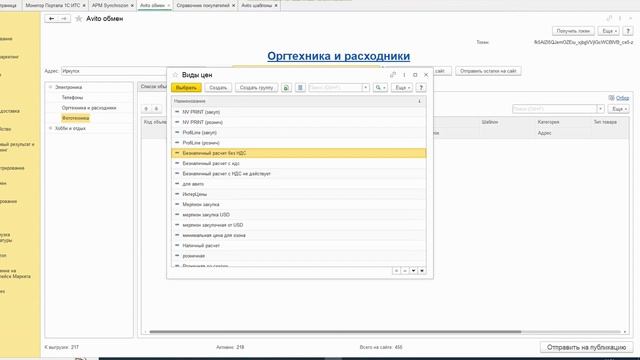Click the move-down arrow above the listings table
Image resolution: width=640 pixels, height=360 pixels.
[x=156, y=109]
